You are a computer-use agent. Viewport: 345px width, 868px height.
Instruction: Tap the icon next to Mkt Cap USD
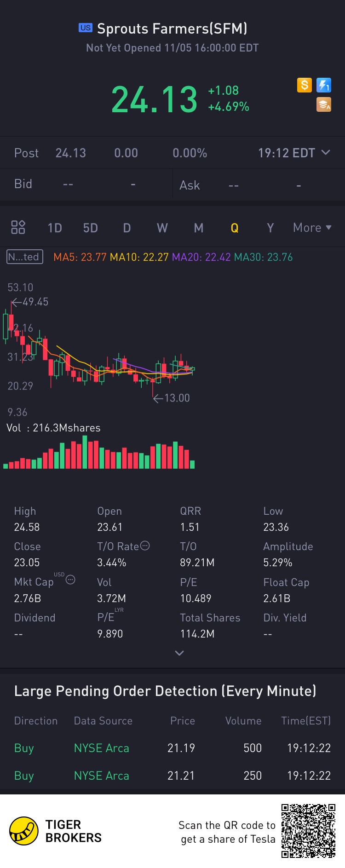(x=70, y=580)
